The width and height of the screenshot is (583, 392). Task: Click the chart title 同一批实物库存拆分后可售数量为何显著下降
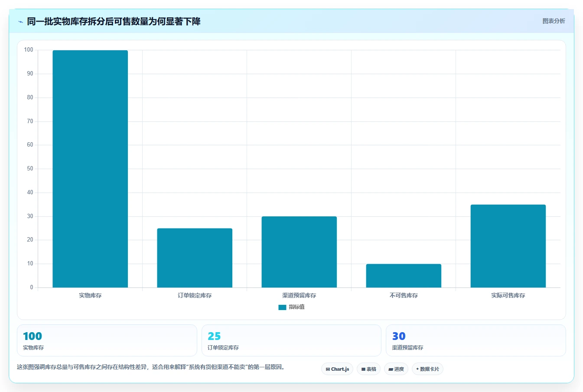[x=114, y=21]
